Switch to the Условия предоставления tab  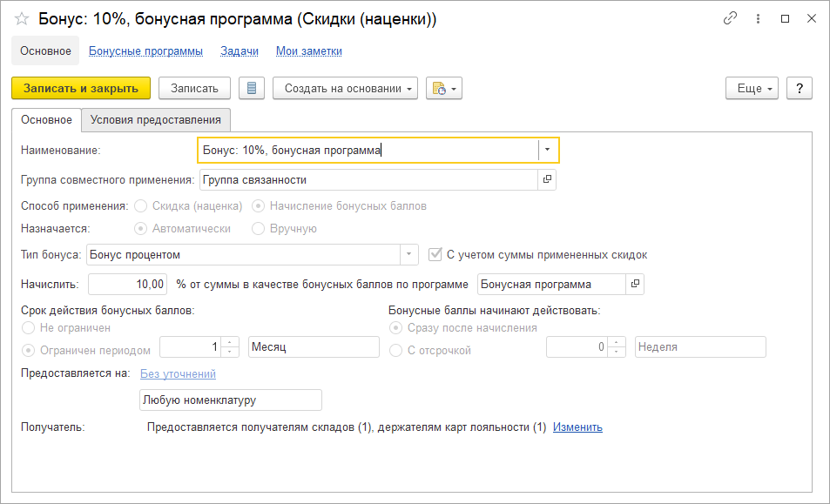point(155,120)
